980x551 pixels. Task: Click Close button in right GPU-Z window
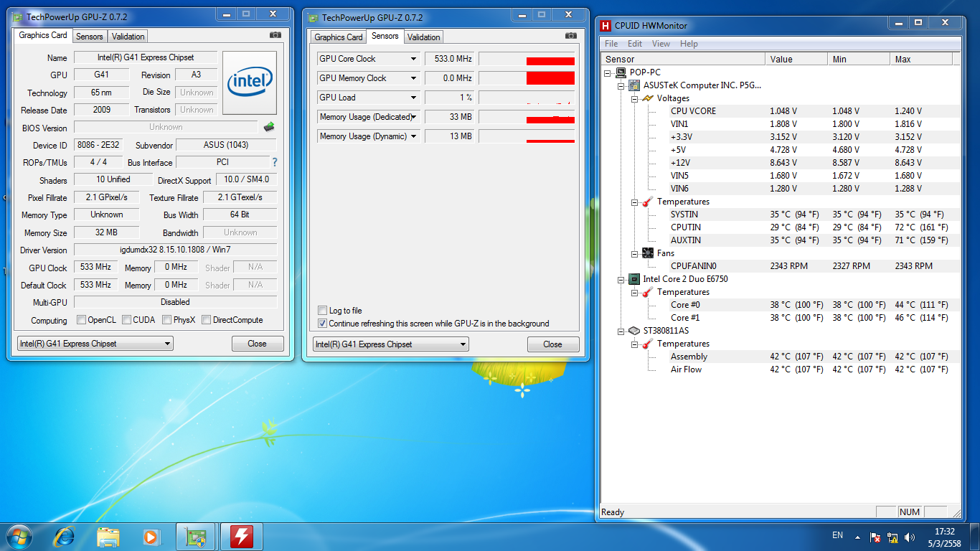[x=553, y=344]
